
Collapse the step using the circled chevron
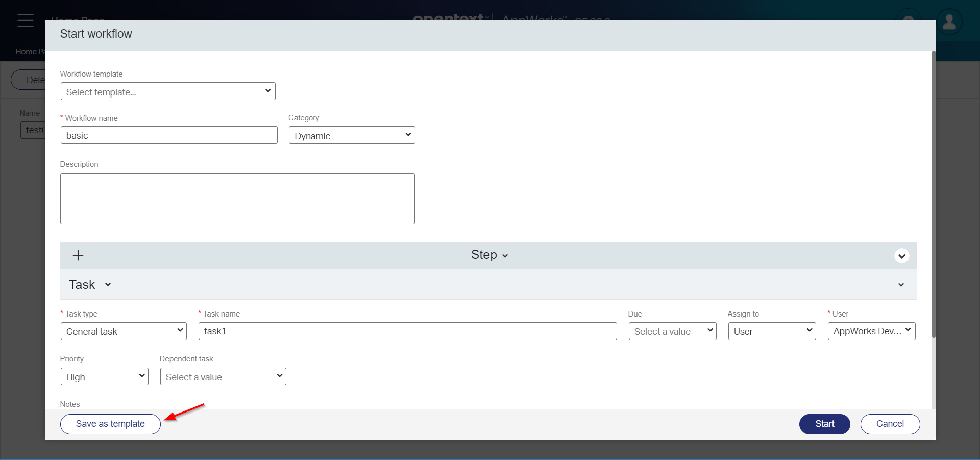[901, 256]
